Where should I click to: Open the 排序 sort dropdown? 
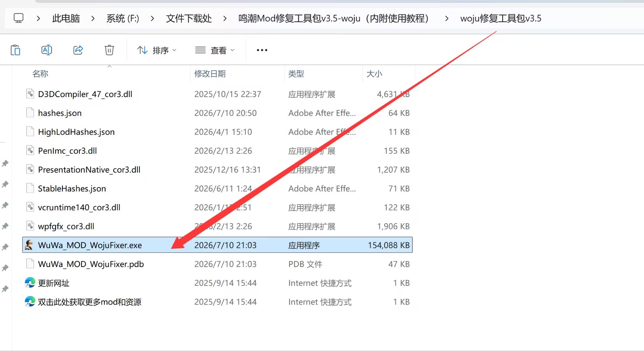click(157, 50)
